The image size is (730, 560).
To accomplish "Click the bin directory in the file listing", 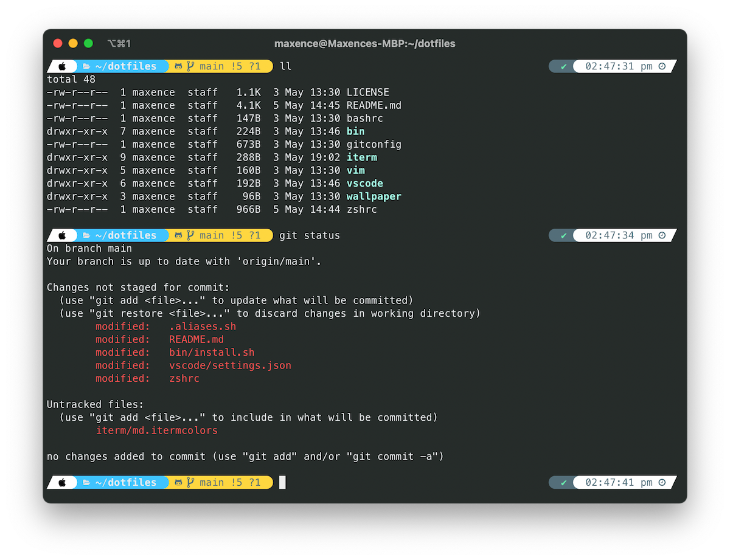I will [x=355, y=131].
